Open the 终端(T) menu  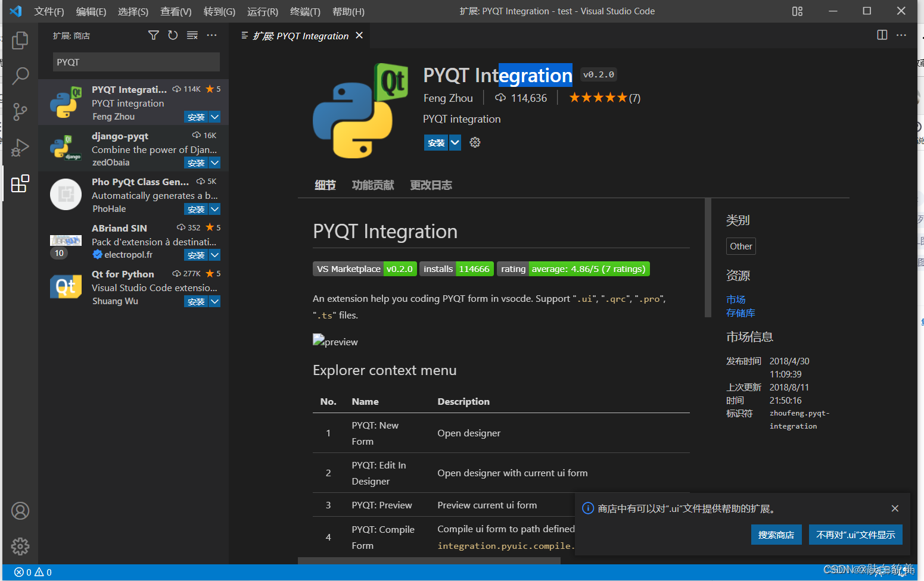305,11
